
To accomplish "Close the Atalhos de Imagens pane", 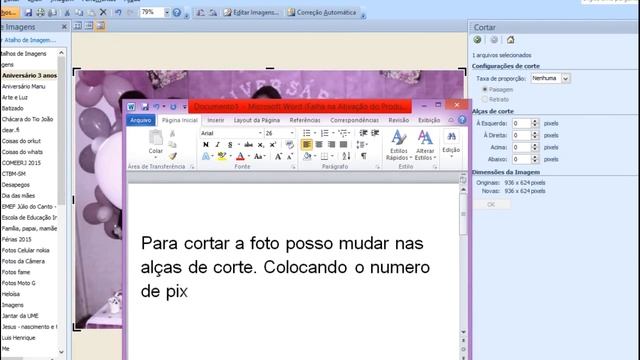I will pyautogui.click(x=64, y=27).
